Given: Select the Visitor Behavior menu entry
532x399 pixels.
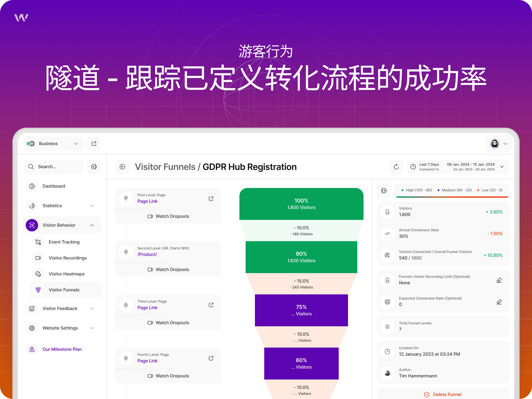Looking at the screenshot, I should click(62, 225).
